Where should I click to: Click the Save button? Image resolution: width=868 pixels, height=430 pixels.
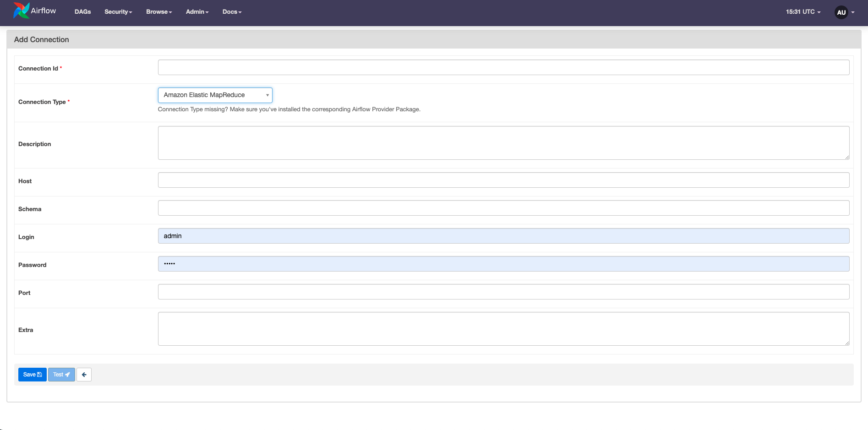pos(32,375)
